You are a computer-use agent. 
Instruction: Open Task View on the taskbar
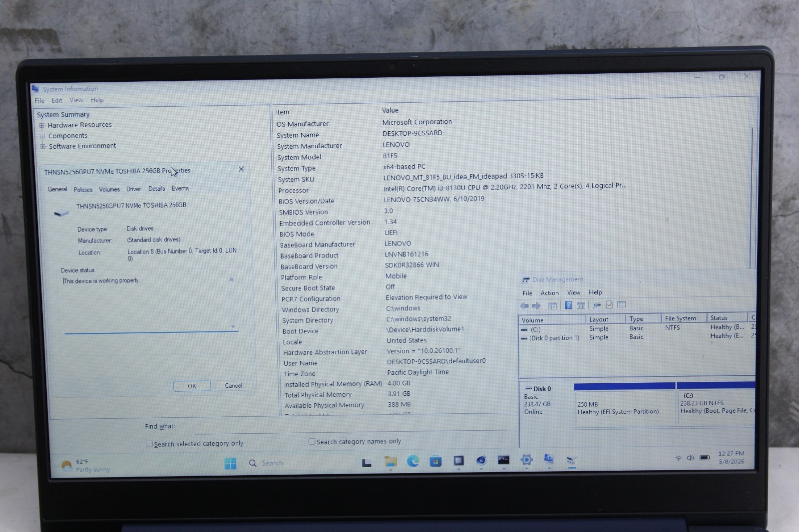click(x=367, y=463)
